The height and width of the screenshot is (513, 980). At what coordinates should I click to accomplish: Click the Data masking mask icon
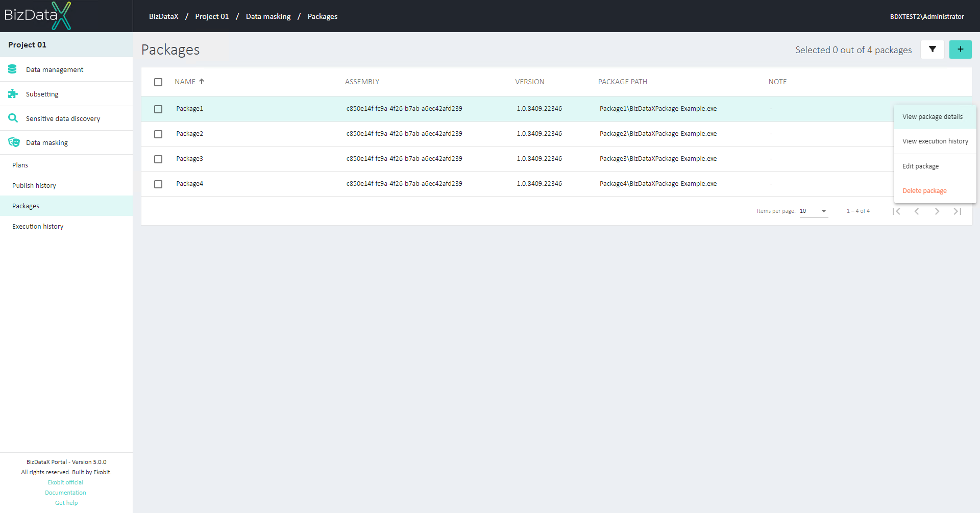tap(14, 142)
